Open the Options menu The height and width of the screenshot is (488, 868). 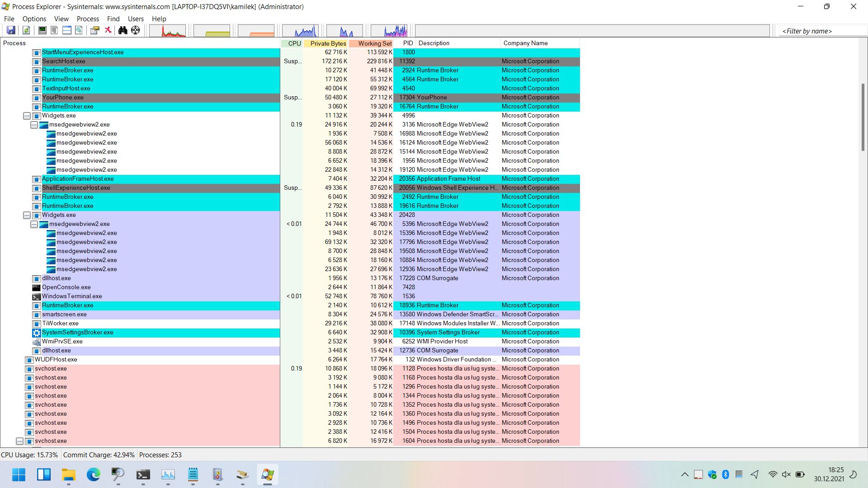click(34, 19)
